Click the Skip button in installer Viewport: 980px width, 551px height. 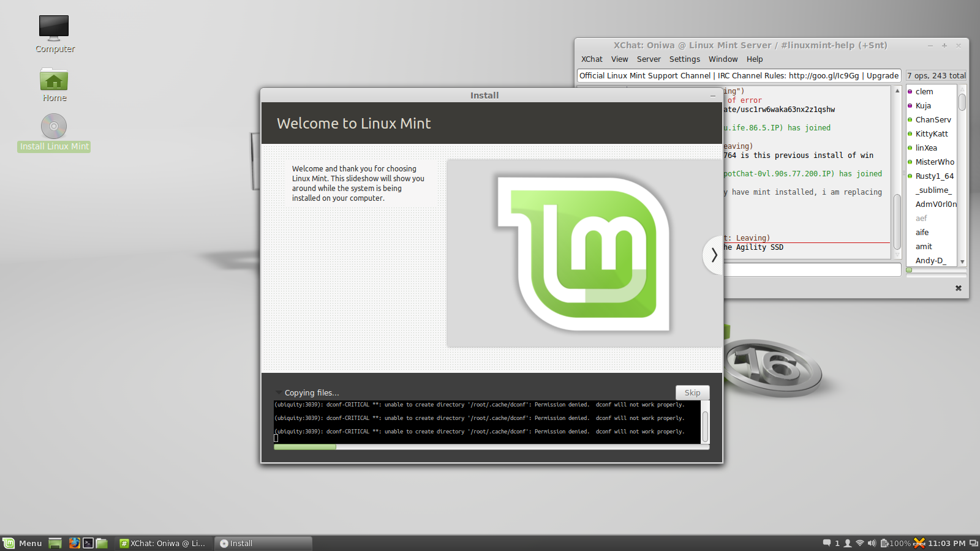click(692, 392)
